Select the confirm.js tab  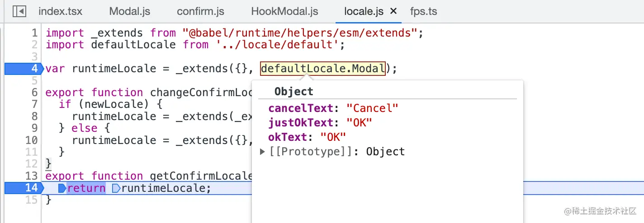(200, 11)
